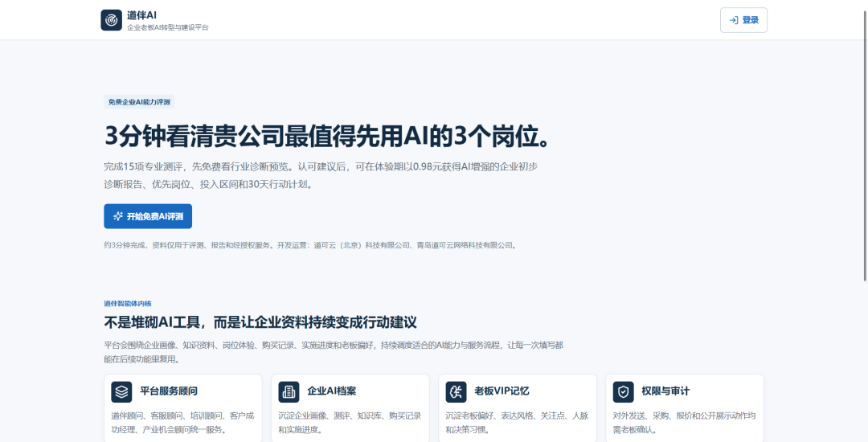Open the 权限与审计 card title
Screen dimensions: 868x442
coord(665,391)
